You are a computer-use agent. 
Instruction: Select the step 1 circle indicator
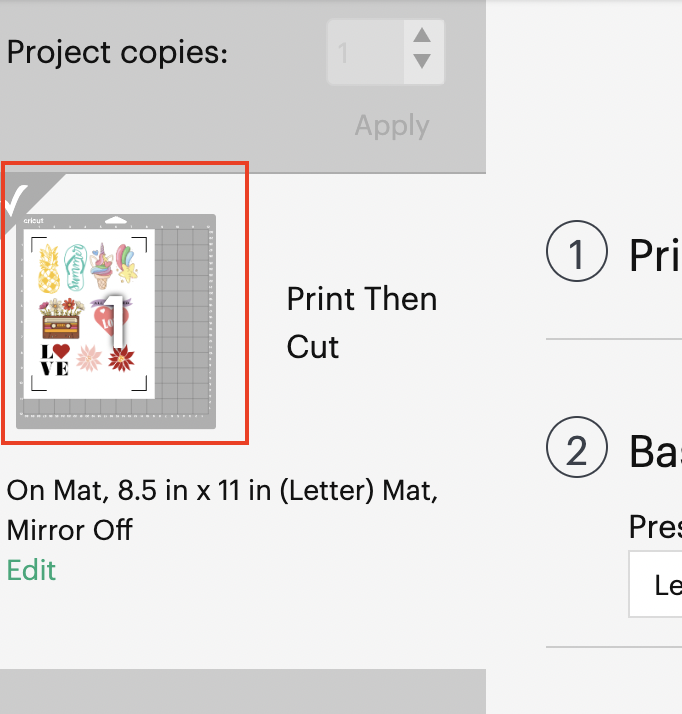(x=577, y=255)
